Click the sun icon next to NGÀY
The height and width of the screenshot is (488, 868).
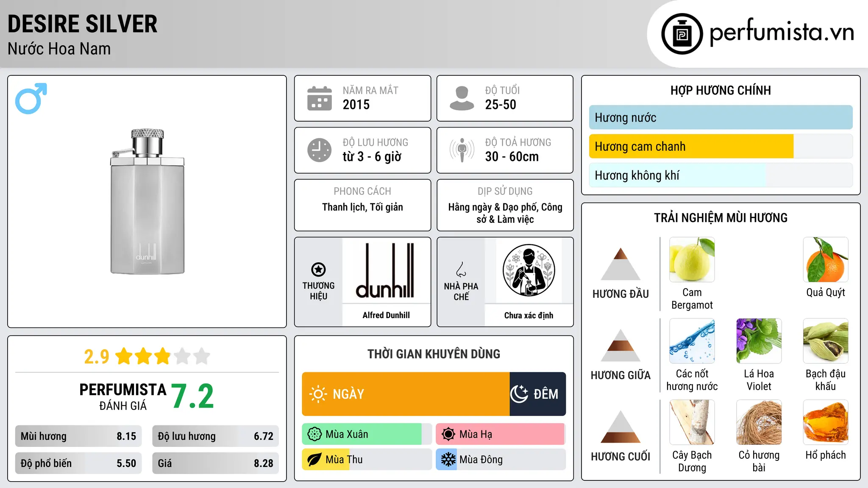pos(318,394)
